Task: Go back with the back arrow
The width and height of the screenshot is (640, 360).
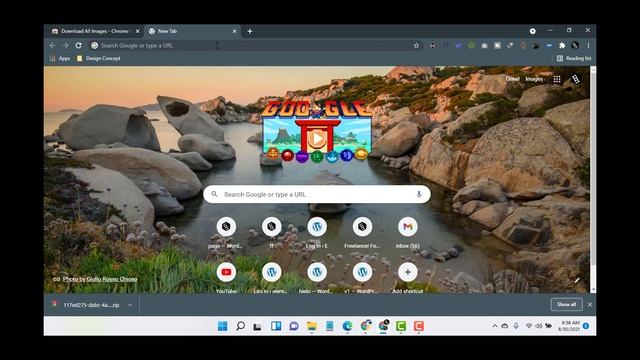Action: coord(53,45)
